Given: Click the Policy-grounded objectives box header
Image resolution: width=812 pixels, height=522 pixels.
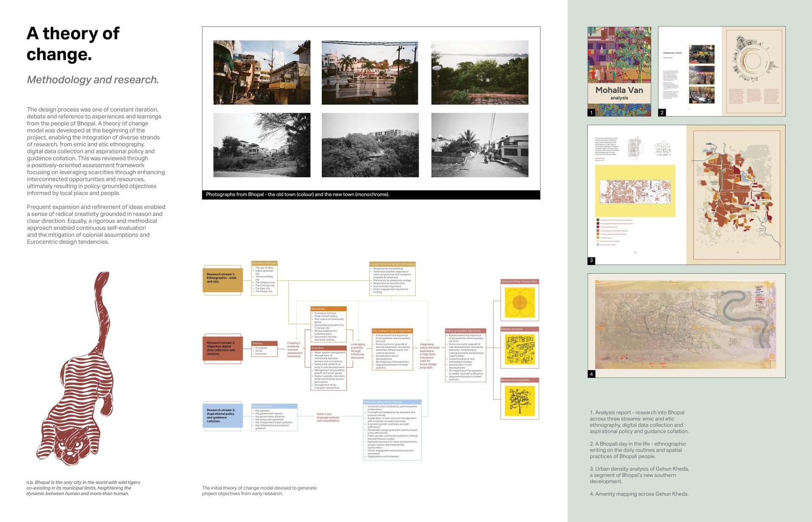Looking at the screenshot, I should [465, 331].
